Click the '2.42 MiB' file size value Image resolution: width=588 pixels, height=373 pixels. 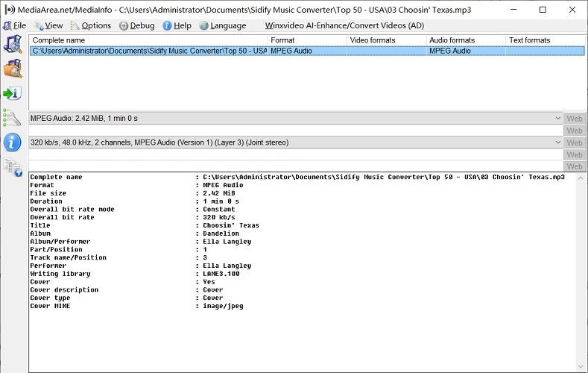coord(219,193)
